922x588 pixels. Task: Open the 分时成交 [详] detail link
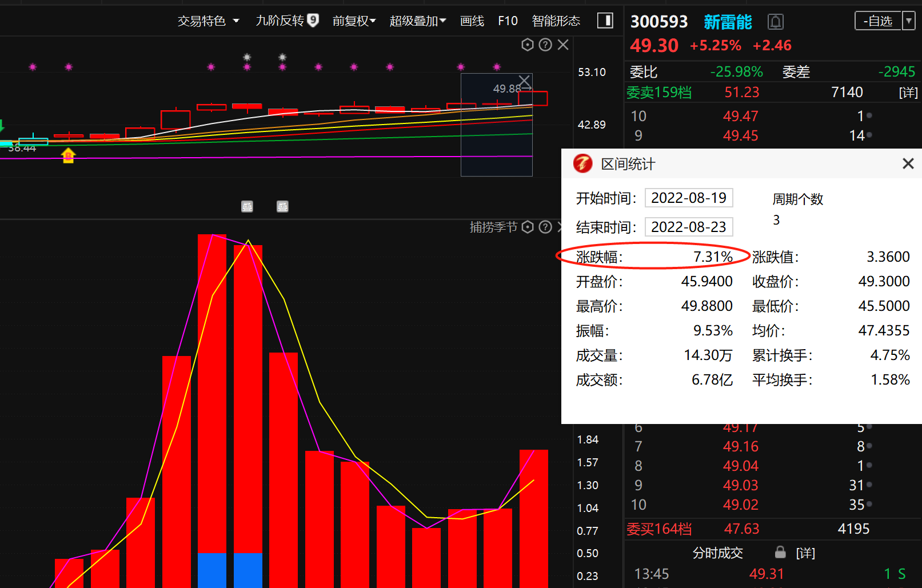pos(805,553)
